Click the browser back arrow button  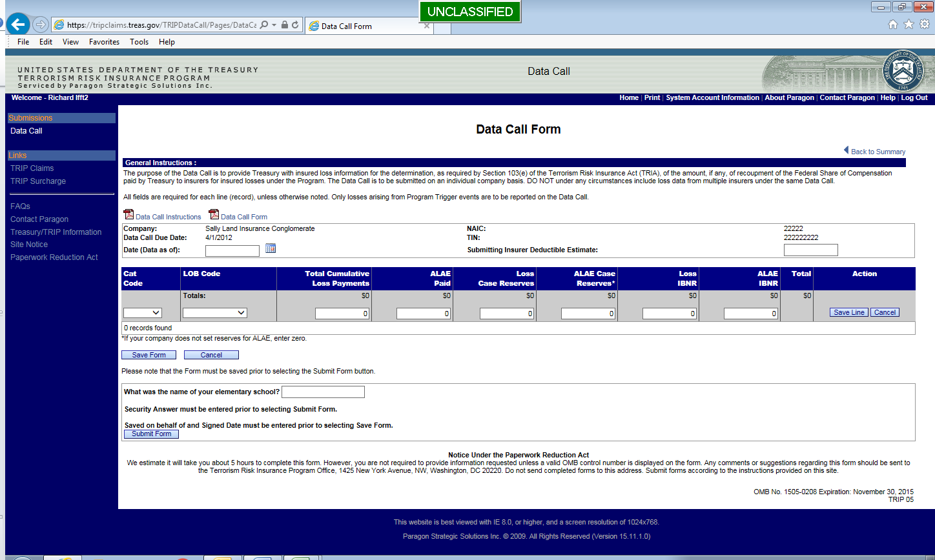[x=19, y=25]
